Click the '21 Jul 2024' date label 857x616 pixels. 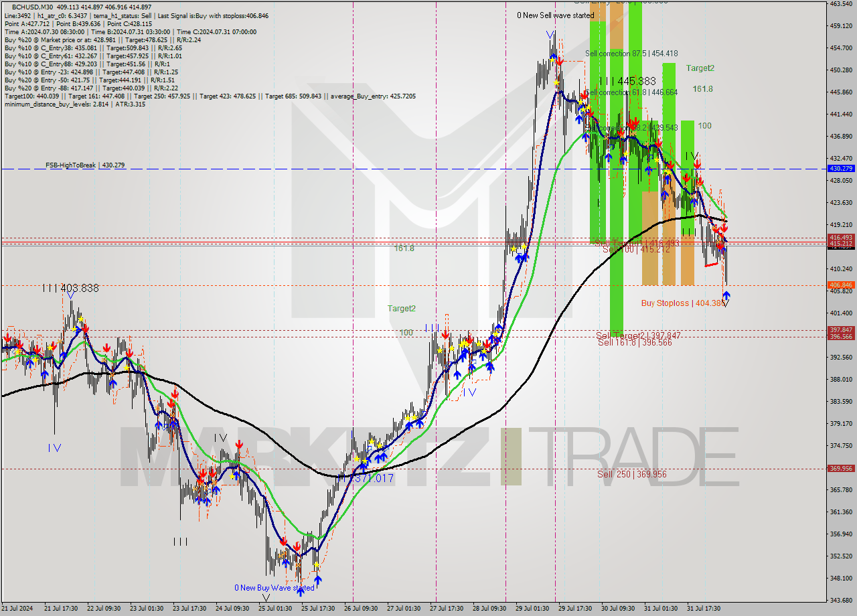click(x=15, y=609)
